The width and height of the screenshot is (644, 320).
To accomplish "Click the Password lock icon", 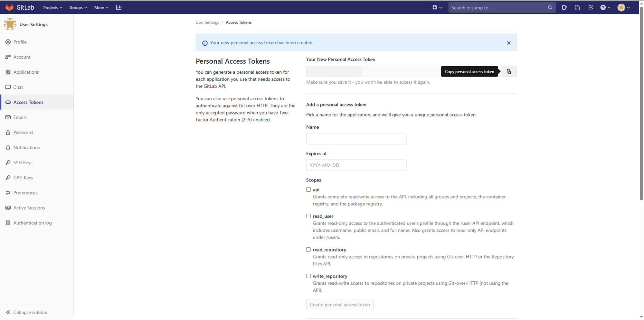I will [x=8, y=133].
